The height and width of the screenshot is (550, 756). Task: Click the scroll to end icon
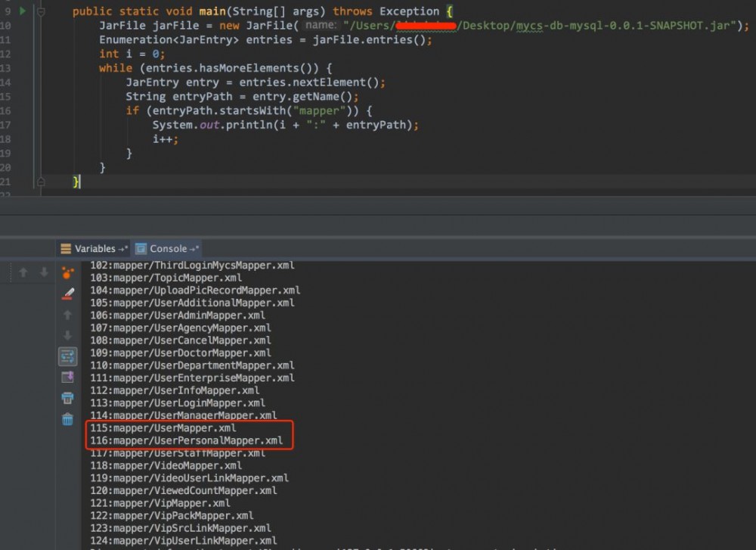point(67,377)
